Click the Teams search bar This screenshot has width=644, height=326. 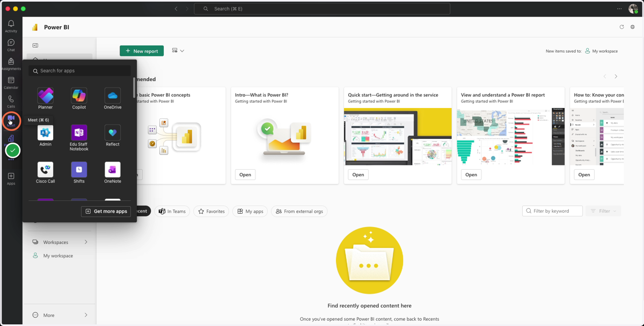point(322,9)
